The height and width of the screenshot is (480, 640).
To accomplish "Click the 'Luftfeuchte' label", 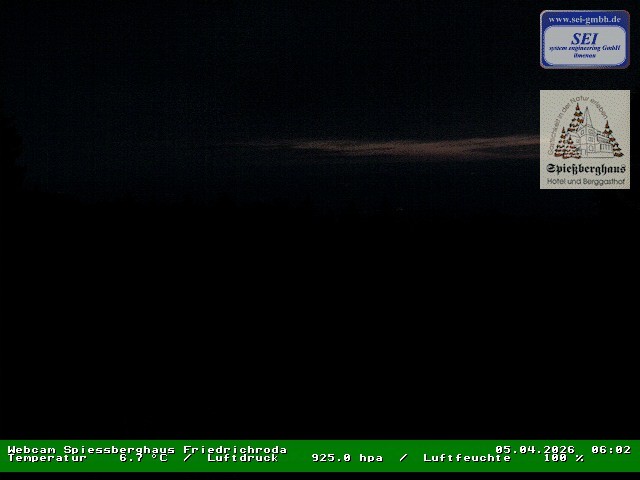I will [x=467, y=458].
